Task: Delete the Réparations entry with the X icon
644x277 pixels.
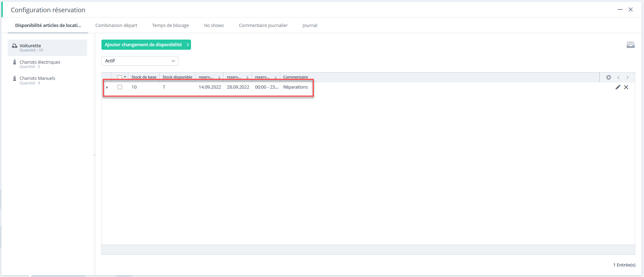Action: pos(626,87)
